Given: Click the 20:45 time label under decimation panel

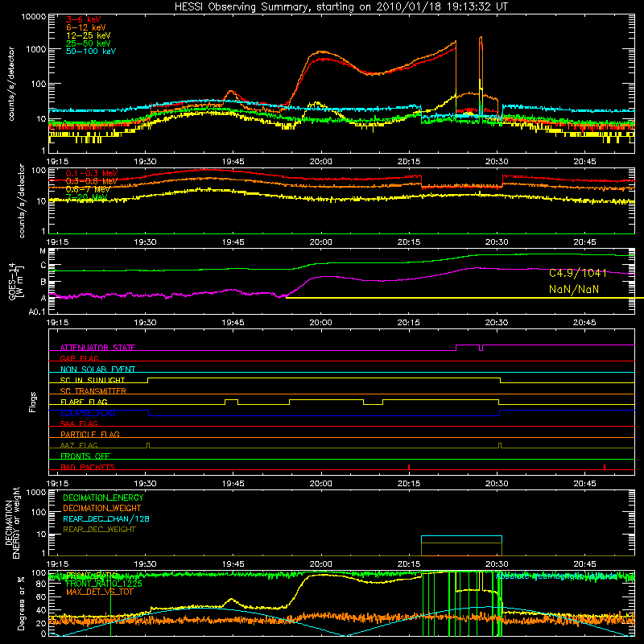Looking at the screenshot, I should click(584, 564).
